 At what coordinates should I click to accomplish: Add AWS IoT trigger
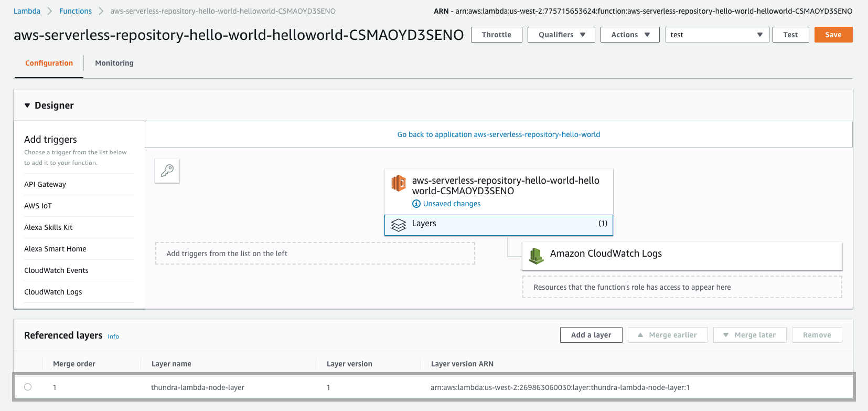[38, 206]
